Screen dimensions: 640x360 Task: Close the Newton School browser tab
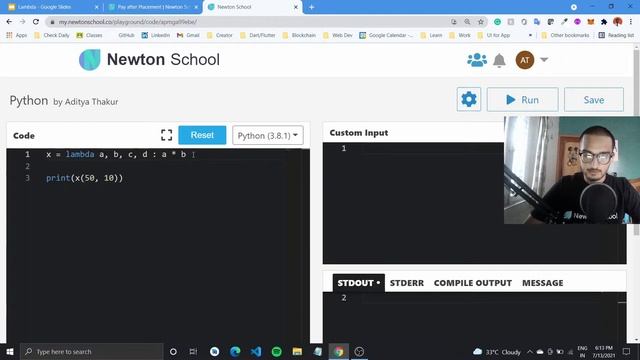point(296,7)
